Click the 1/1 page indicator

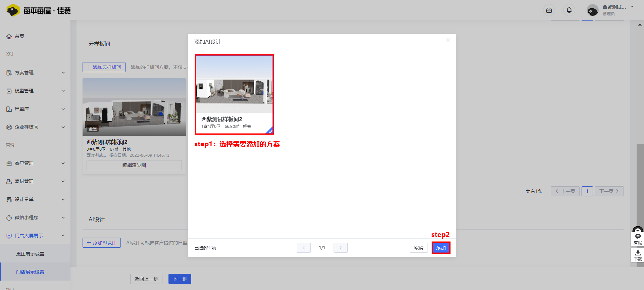322,248
